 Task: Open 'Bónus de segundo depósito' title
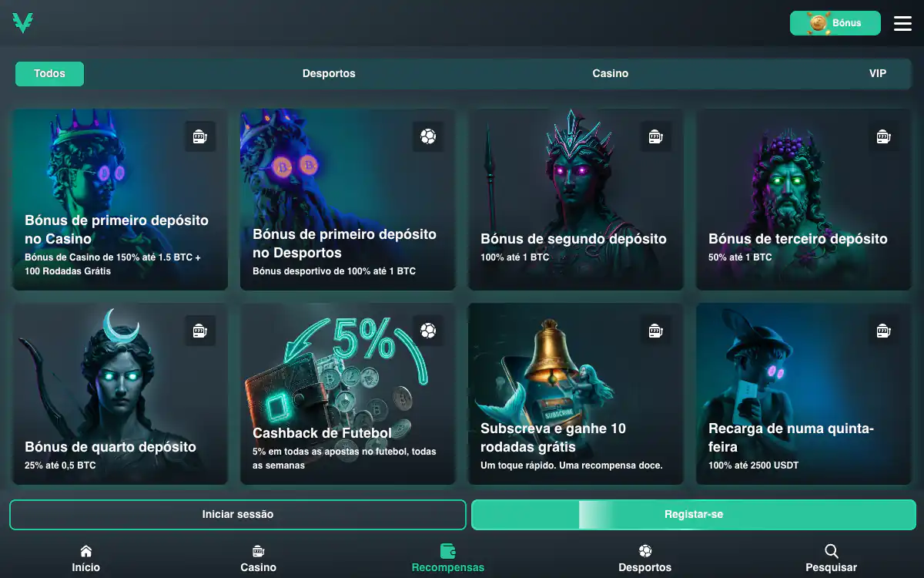pyautogui.click(x=574, y=239)
